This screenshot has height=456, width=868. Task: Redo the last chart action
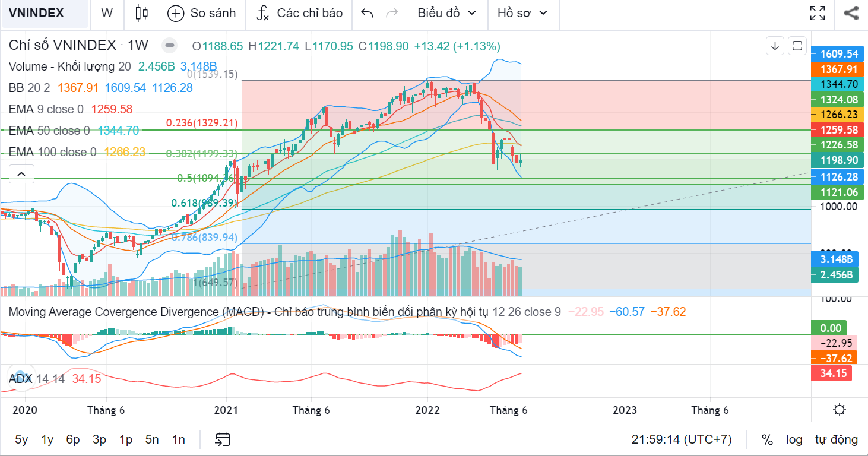click(x=392, y=13)
